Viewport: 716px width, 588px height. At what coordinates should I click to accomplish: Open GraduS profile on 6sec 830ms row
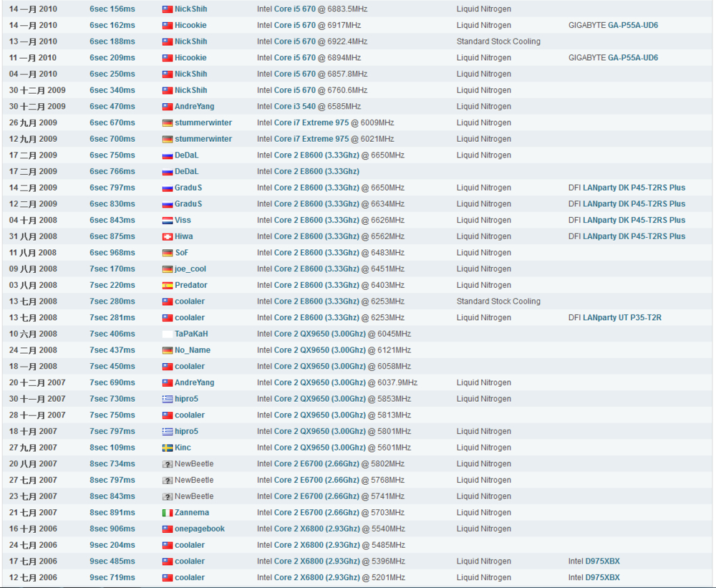(x=188, y=204)
